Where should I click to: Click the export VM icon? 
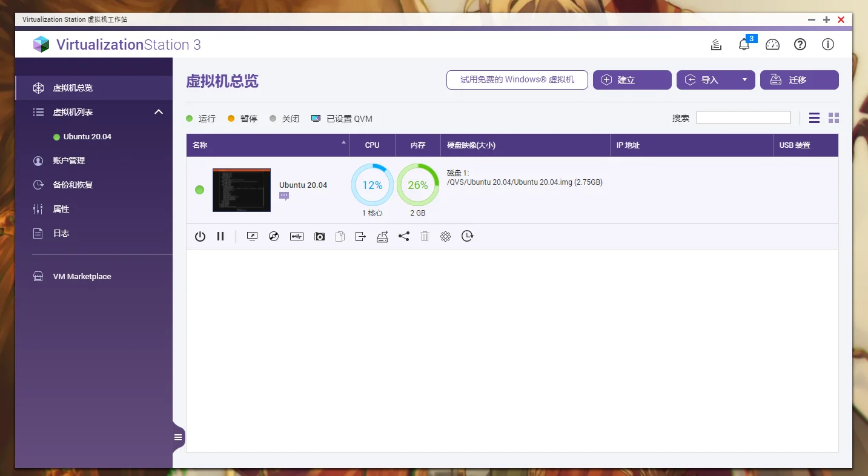[360, 236]
